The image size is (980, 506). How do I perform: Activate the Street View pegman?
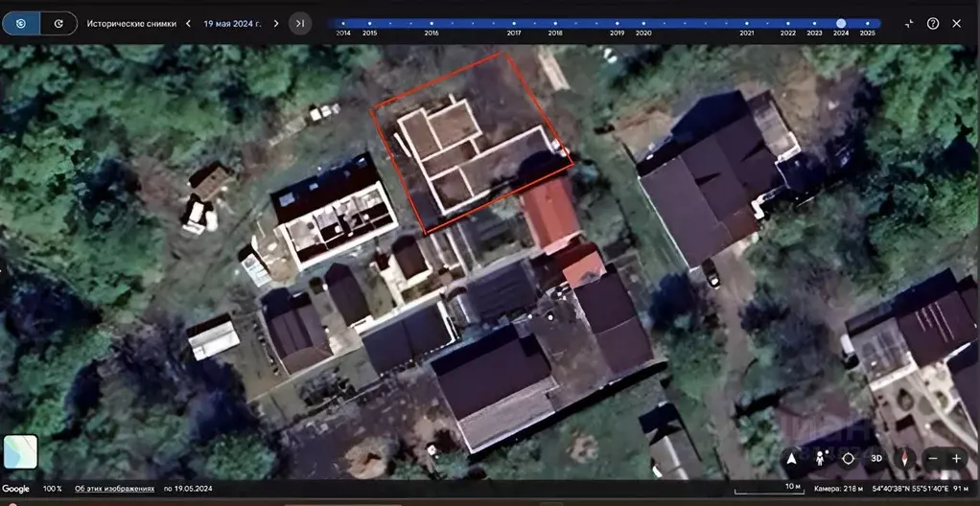click(820, 458)
